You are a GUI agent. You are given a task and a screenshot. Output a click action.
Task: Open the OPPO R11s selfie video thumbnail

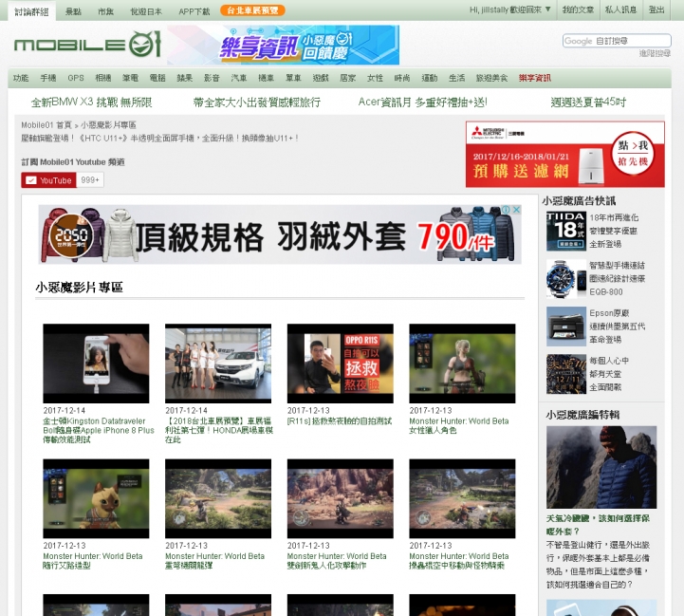click(341, 364)
